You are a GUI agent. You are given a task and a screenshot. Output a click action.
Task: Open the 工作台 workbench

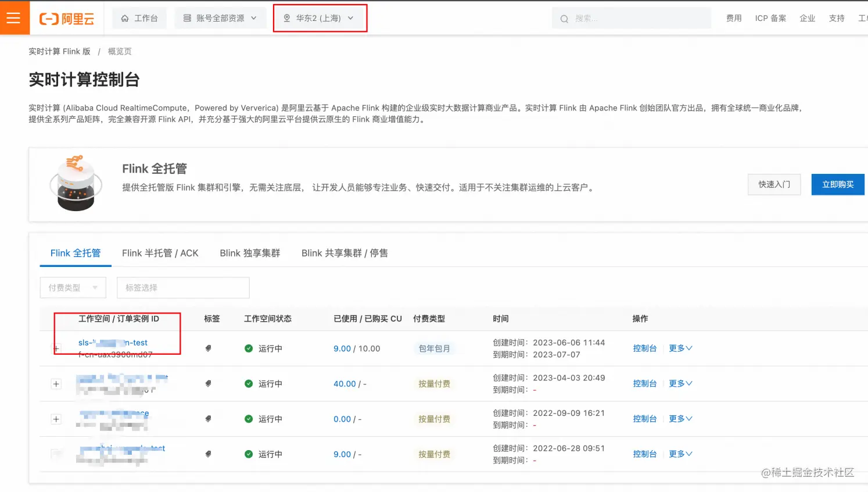pyautogui.click(x=139, y=19)
